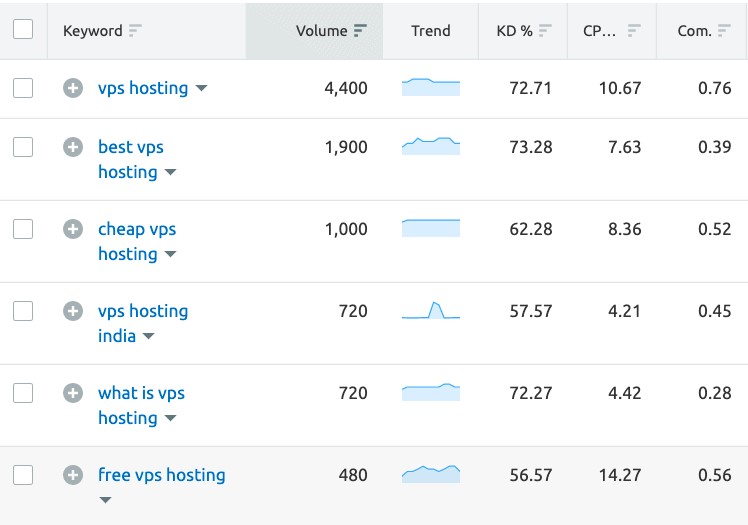Click the KD value 72.27
The width and height of the screenshot is (748, 525).
coord(530,393)
